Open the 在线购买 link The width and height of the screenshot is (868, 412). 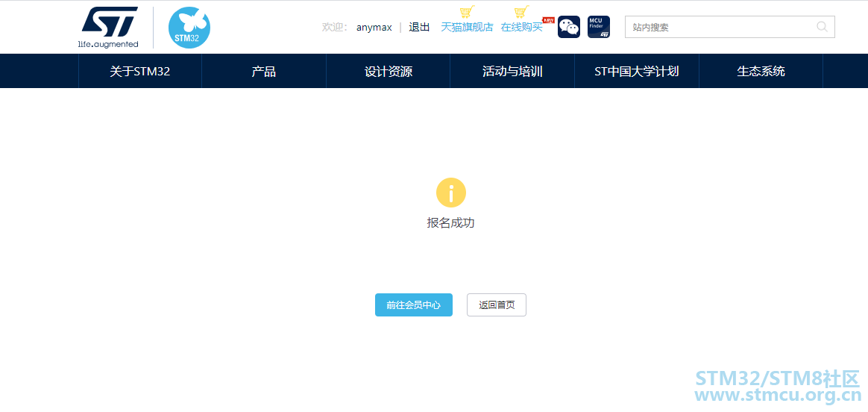pos(521,27)
